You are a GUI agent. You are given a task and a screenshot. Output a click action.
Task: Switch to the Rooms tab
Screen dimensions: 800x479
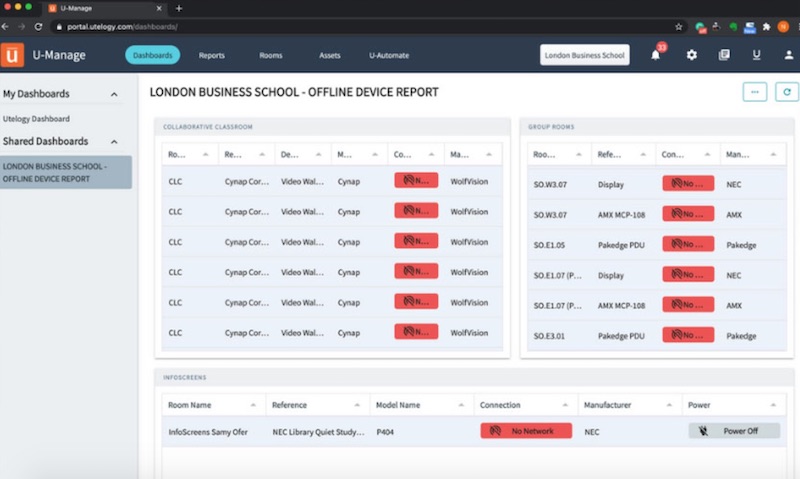click(270, 55)
